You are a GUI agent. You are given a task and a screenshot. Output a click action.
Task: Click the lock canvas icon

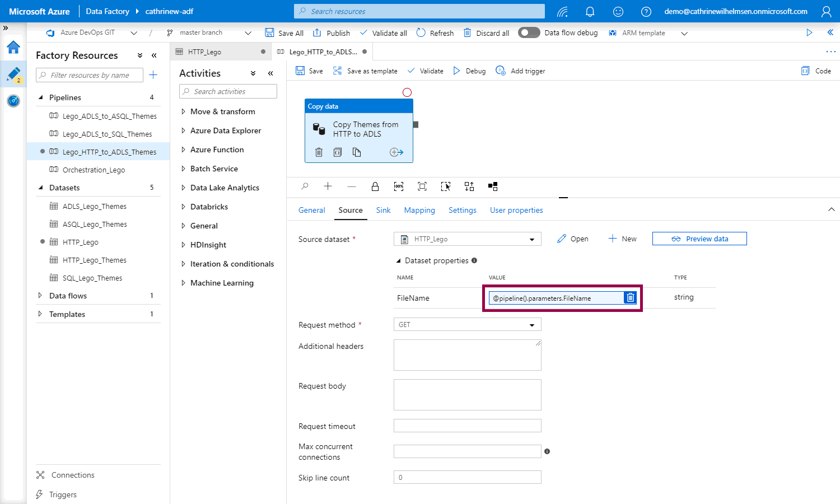coord(375,186)
